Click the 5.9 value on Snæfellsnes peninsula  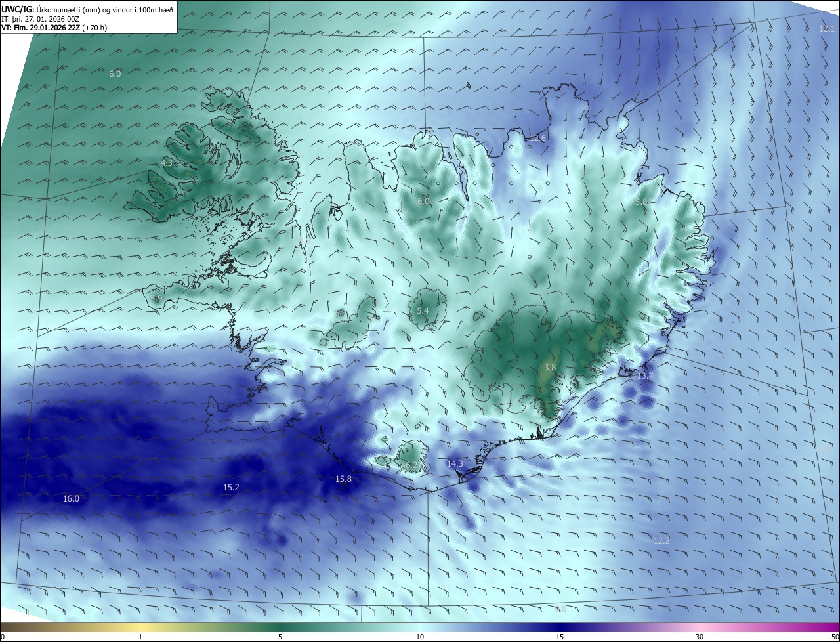pos(156,299)
